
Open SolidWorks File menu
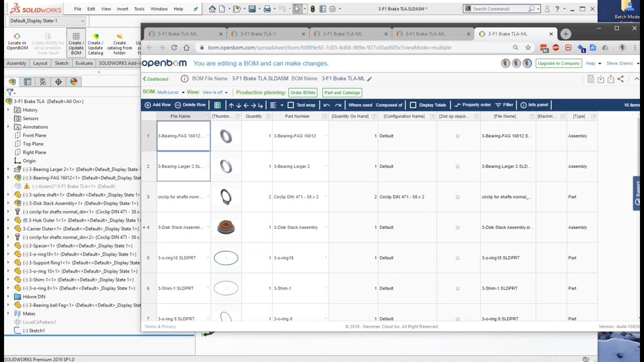[x=77, y=9]
